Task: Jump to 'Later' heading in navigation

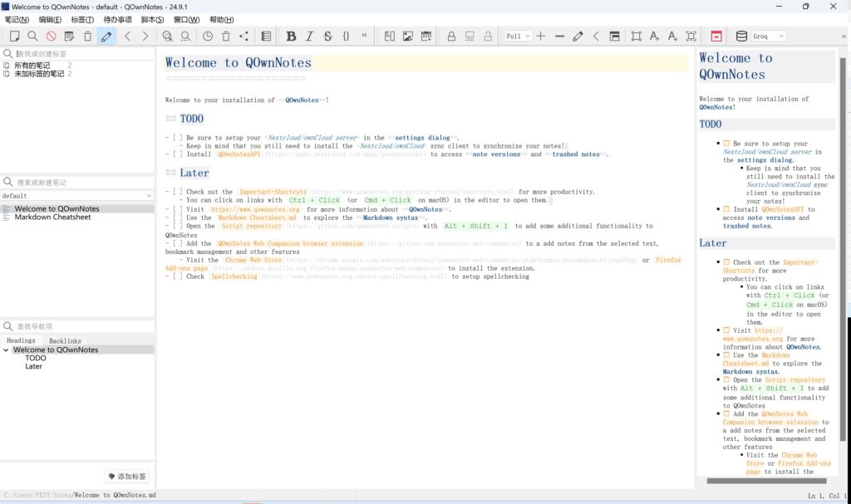Action: click(33, 366)
